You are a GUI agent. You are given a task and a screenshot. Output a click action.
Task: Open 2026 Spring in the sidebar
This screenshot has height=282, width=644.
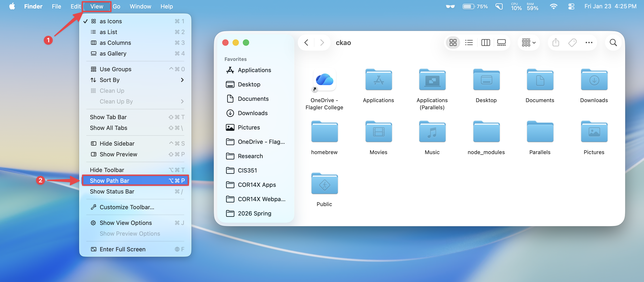(x=256, y=213)
